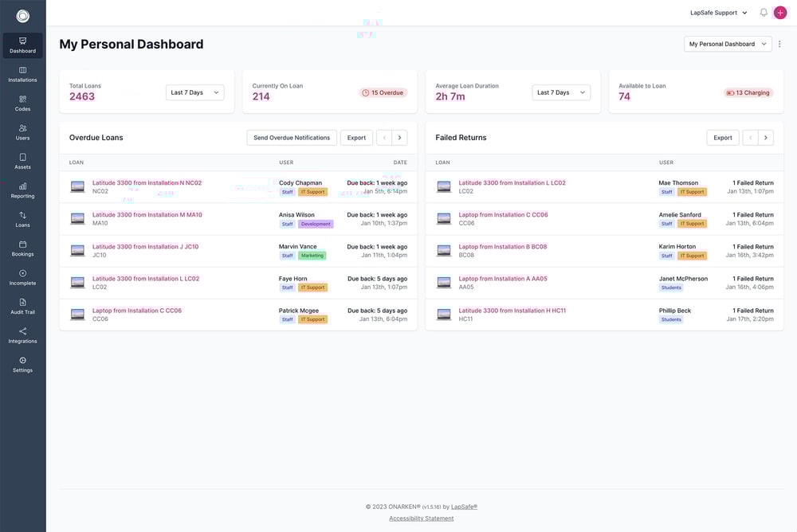Open the Accessibility Statement link
The width and height of the screenshot is (797, 532).
coord(422,516)
